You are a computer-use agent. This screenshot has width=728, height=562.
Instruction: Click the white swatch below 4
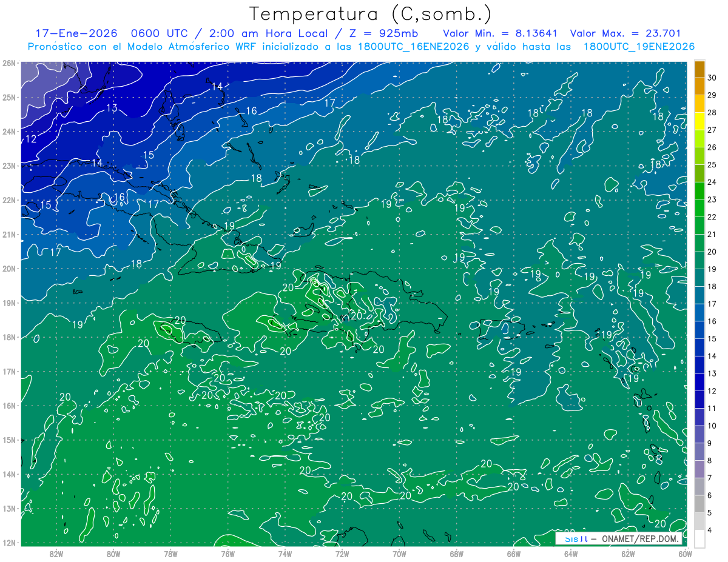pos(699,539)
